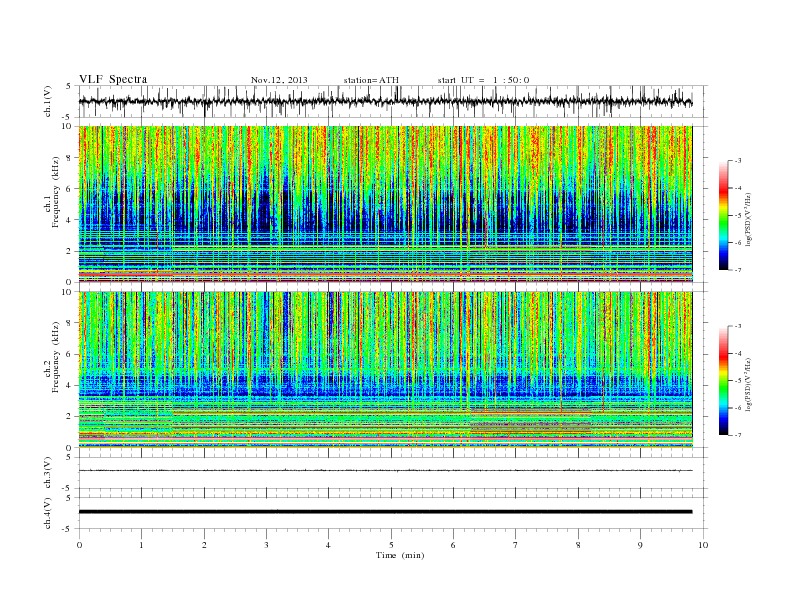Select the "start UT = 1:50:0" text
Screen dimensions: 792x612
[483, 80]
